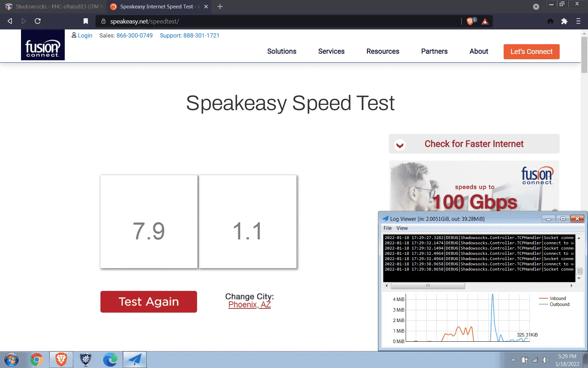Change city via Phoenix, AZ link
The width and height of the screenshot is (588, 368).
coord(249,305)
